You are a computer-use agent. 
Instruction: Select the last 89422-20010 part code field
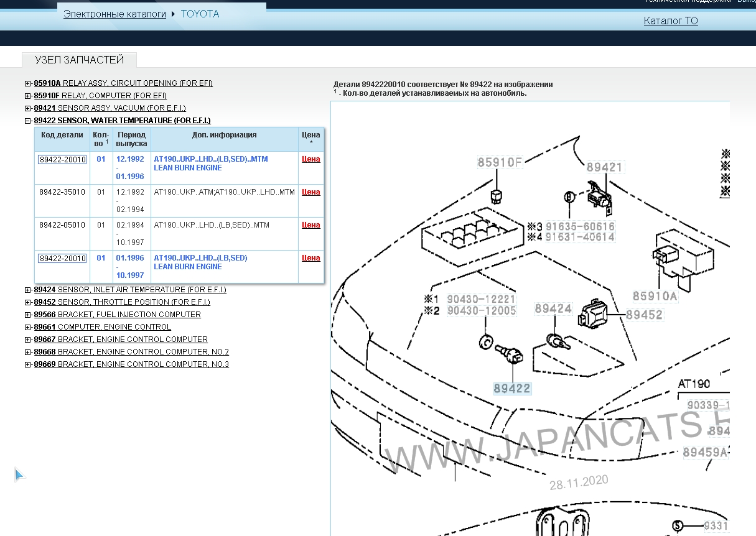coord(62,259)
